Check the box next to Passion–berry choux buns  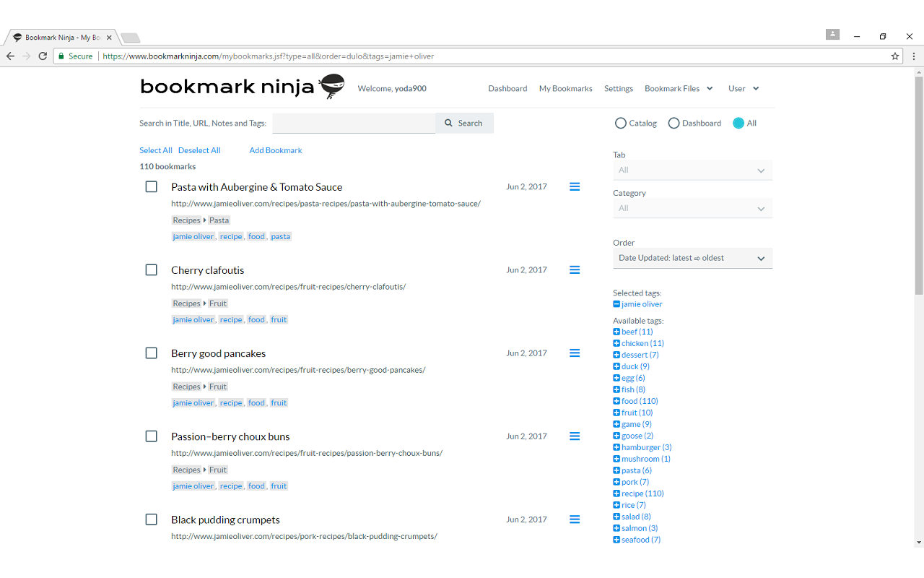[151, 436]
